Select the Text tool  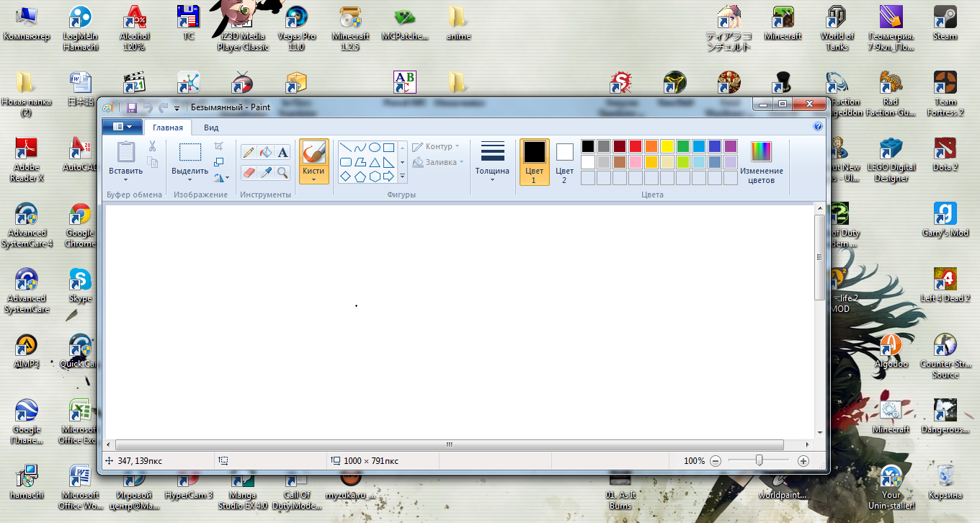282,152
